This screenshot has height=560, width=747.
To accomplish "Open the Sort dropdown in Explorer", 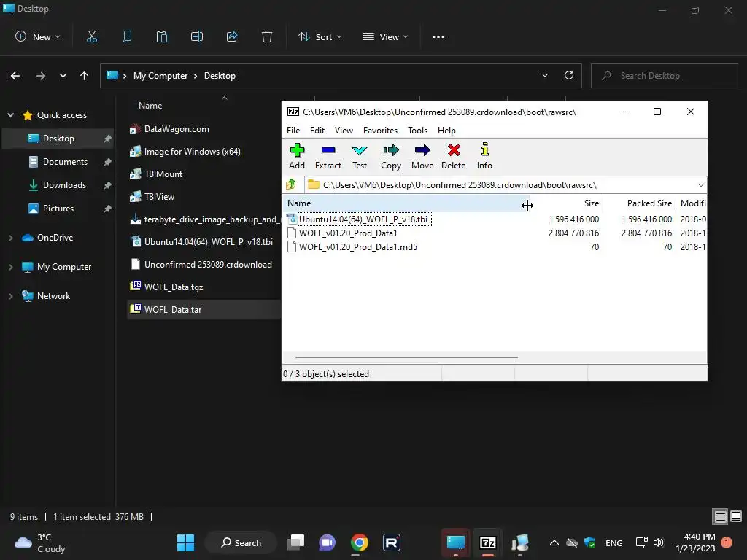I will click(x=320, y=37).
